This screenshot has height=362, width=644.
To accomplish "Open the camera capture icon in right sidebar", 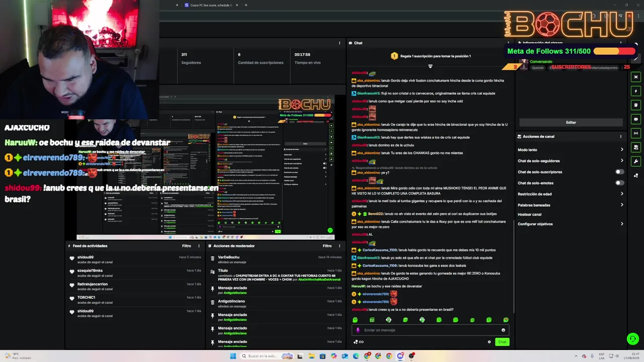I will tap(636, 77).
